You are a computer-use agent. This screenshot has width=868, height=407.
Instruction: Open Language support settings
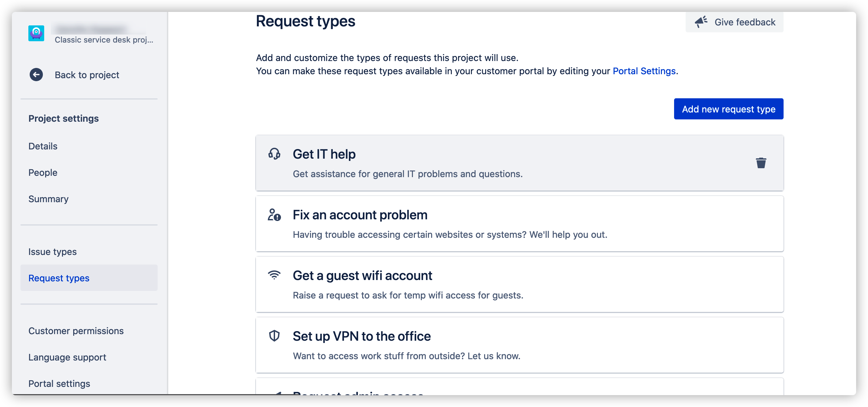pyautogui.click(x=67, y=357)
